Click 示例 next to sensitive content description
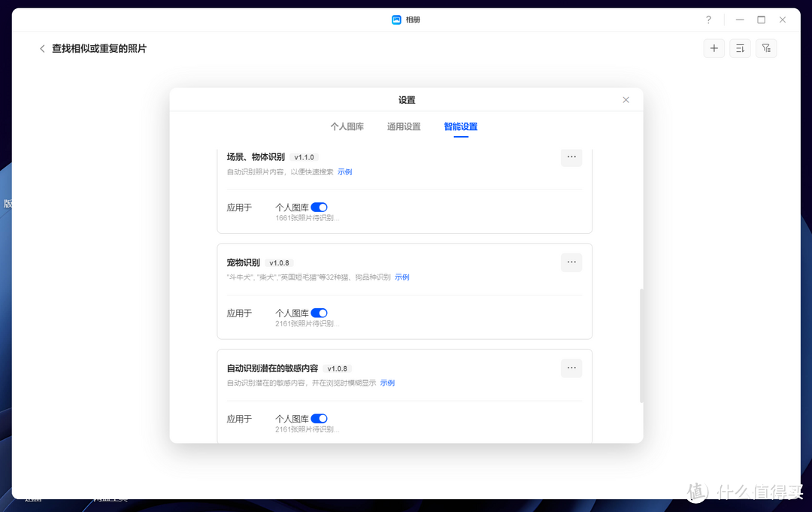Screen dimensions: 812x512 click(x=387, y=383)
